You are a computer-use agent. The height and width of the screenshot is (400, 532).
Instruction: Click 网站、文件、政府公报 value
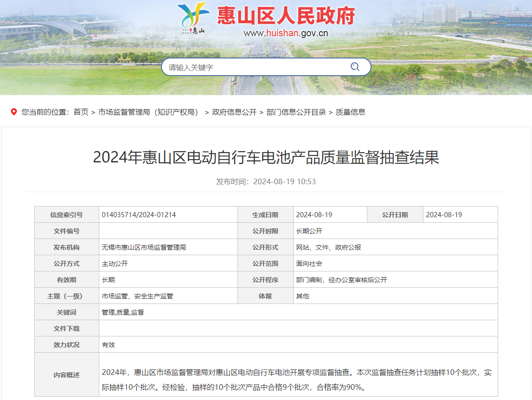pos(328,247)
